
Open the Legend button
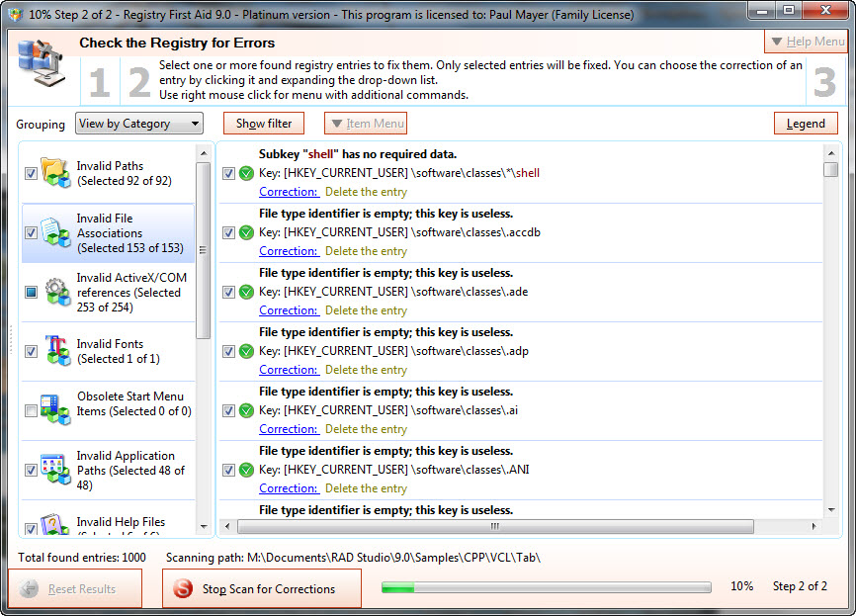pyautogui.click(x=806, y=124)
